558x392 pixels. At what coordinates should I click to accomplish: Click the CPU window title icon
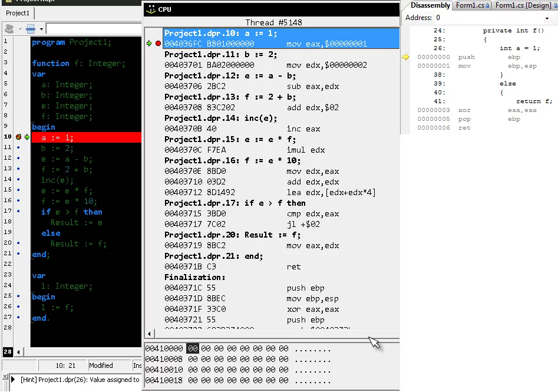tap(151, 9)
